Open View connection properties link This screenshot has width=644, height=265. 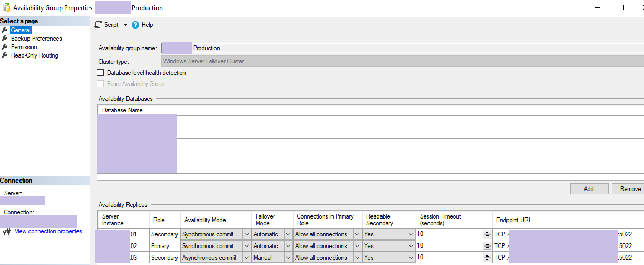48,231
